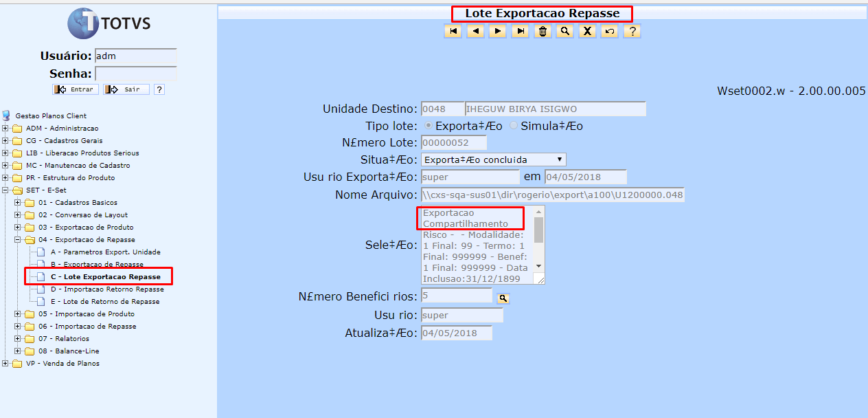The image size is (868, 418).
Task: Click the trash can delete icon
Action: [542, 31]
